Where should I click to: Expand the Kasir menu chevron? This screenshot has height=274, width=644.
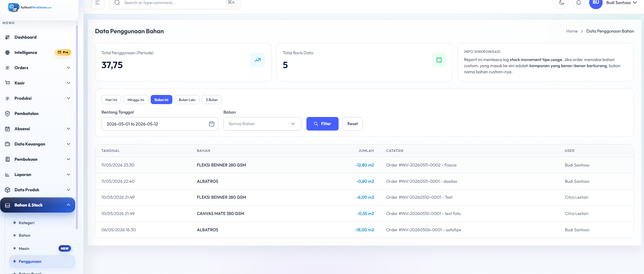(68, 83)
